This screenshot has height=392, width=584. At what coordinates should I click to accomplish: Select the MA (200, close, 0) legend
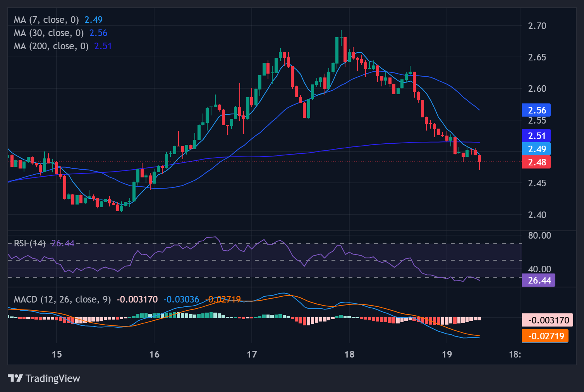51,46
